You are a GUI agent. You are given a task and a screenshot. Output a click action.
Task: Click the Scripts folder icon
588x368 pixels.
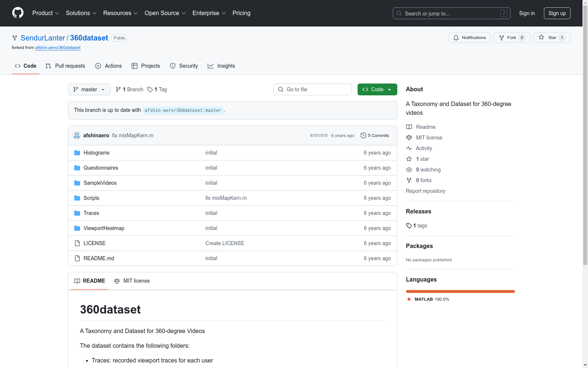(77, 198)
